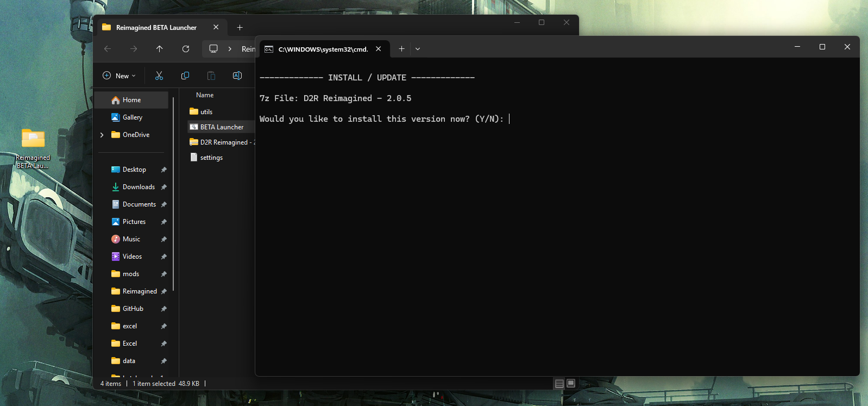Close the cmd.exe terminal tab
Screen dimensions: 868x406
379,49
